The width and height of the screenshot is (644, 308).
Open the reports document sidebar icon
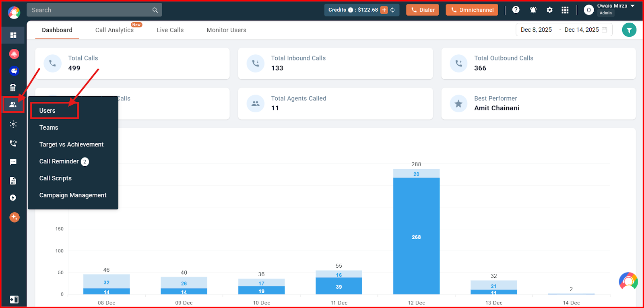[x=13, y=181]
